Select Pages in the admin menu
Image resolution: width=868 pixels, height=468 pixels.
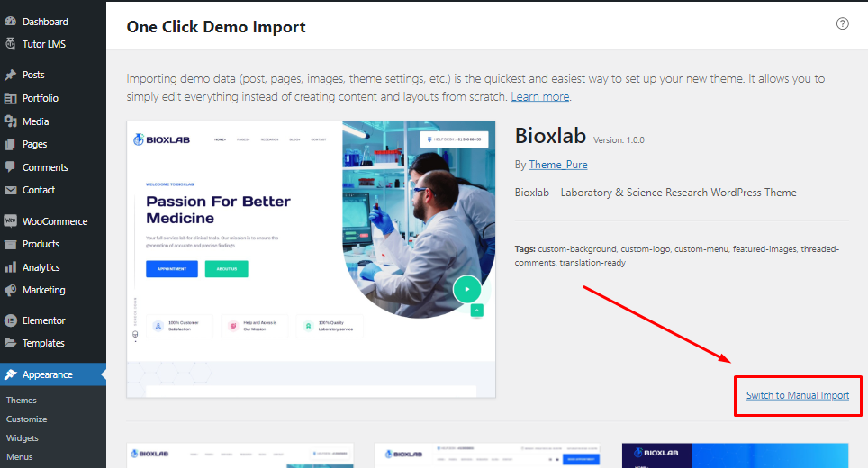pyautogui.click(x=34, y=144)
